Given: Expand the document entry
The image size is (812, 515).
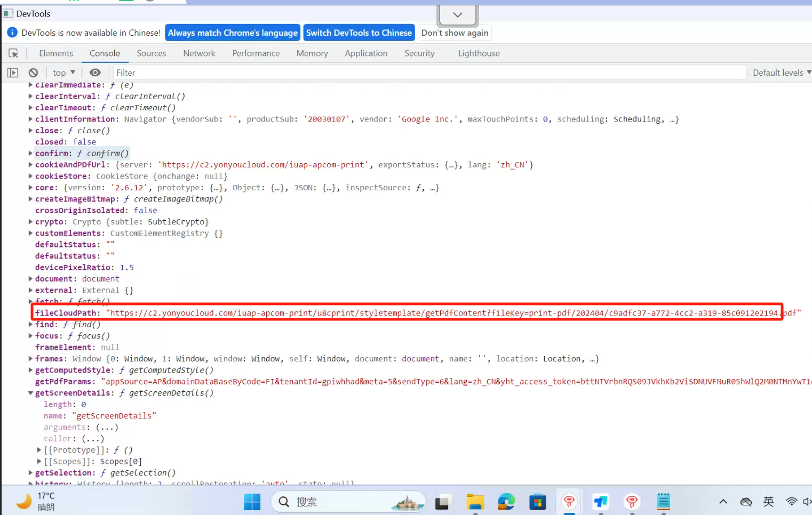Looking at the screenshot, I should [30, 279].
